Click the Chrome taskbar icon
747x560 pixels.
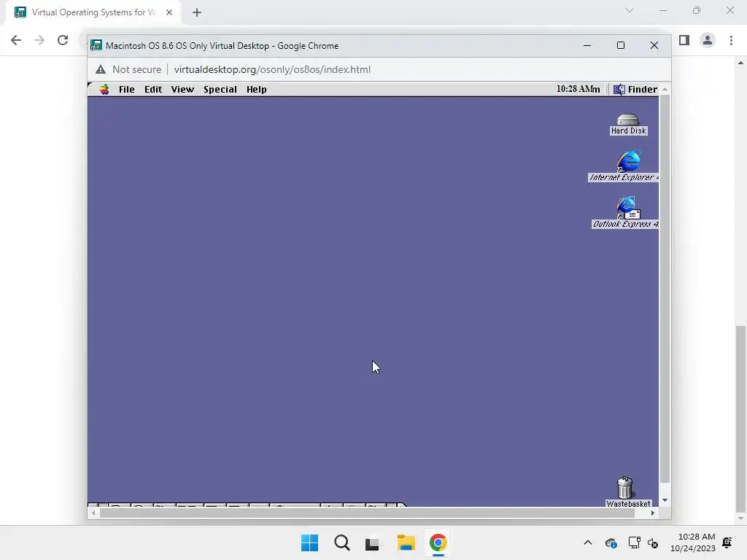438,542
